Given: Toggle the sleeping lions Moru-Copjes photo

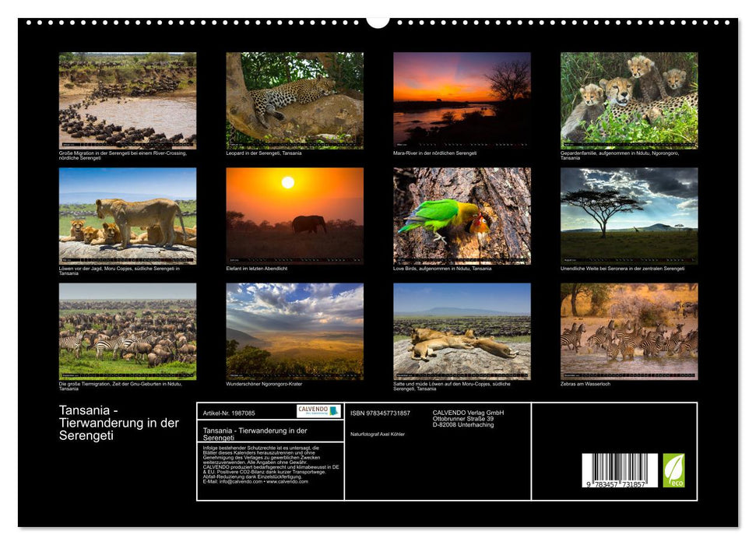Looking at the screenshot, I should (461, 330).
